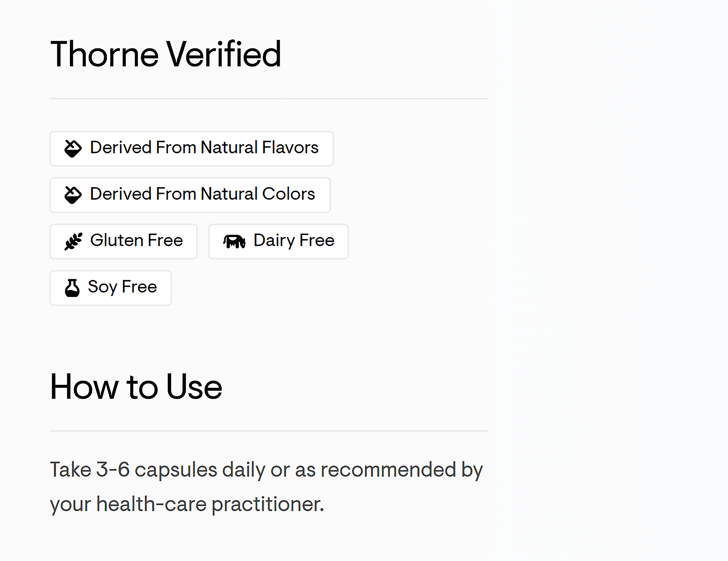Toggle the Gluten Free filter badge

coord(123,241)
